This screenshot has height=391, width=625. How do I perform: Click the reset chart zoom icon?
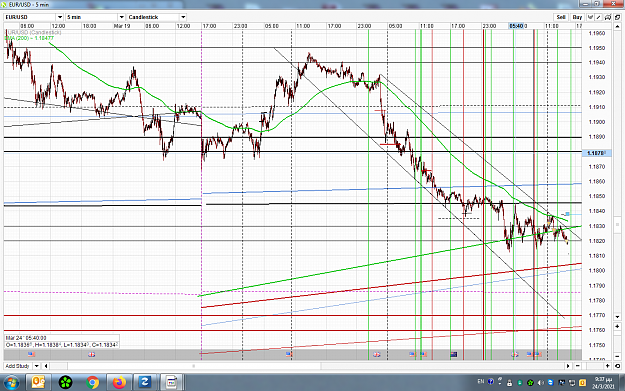coord(617,366)
